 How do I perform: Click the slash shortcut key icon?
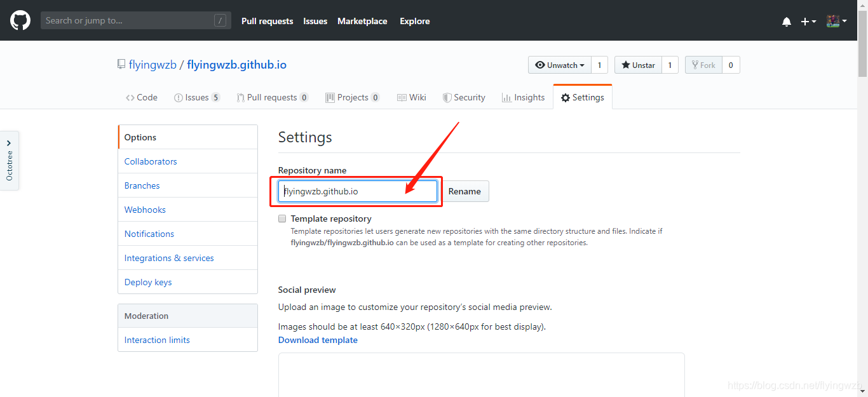pos(220,20)
